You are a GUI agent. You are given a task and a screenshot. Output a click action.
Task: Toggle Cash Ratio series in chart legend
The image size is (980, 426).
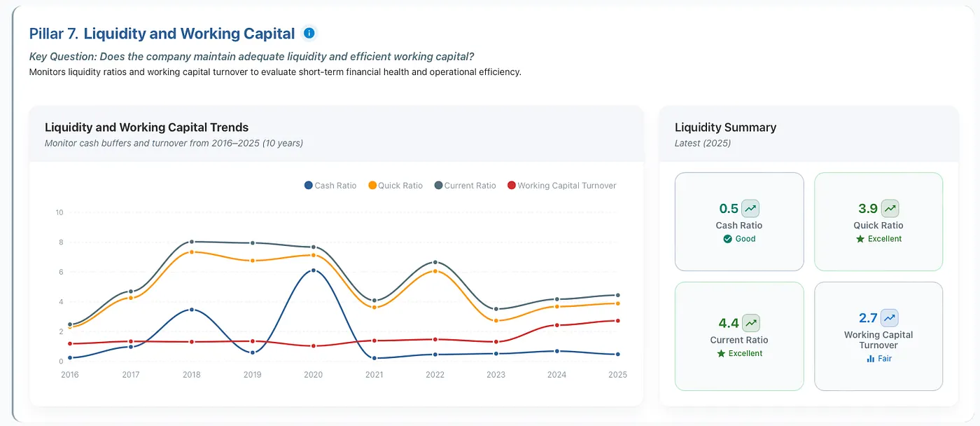coord(330,186)
